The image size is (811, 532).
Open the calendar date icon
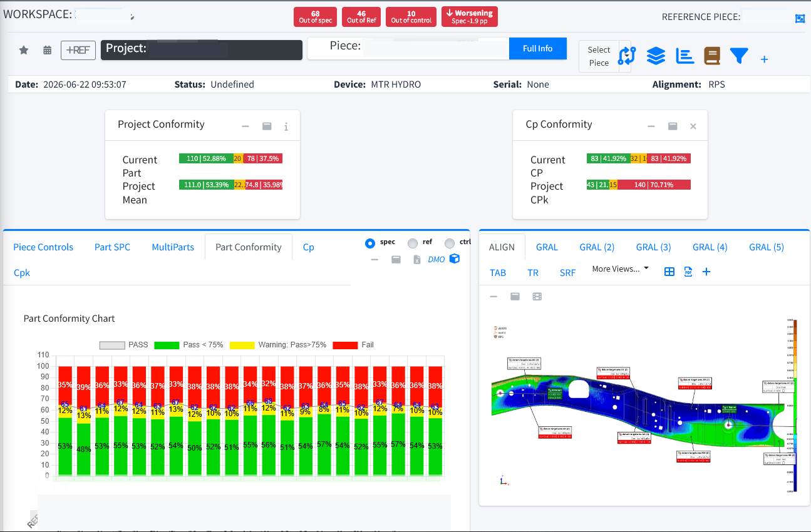click(x=47, y=50)
